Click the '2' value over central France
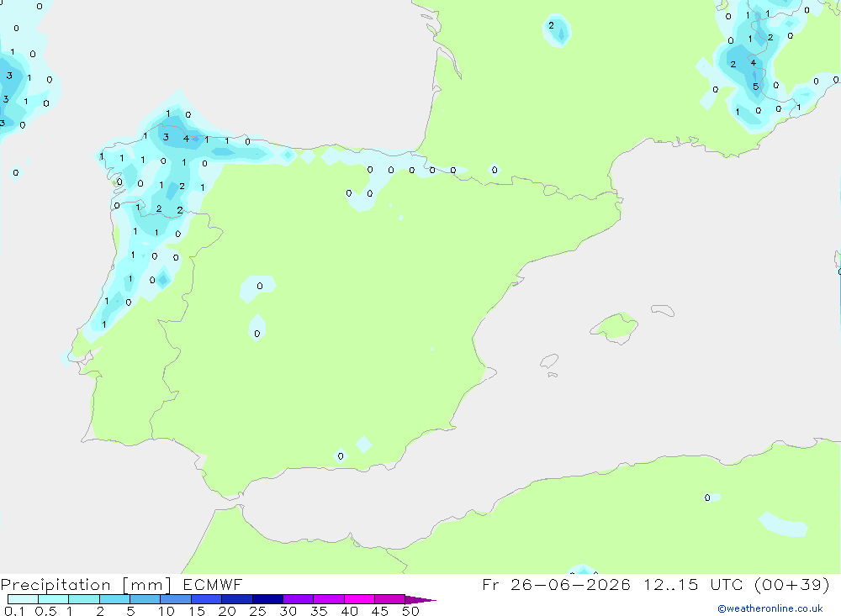Screen dimensions: 841x616 (x=551, y=25)
